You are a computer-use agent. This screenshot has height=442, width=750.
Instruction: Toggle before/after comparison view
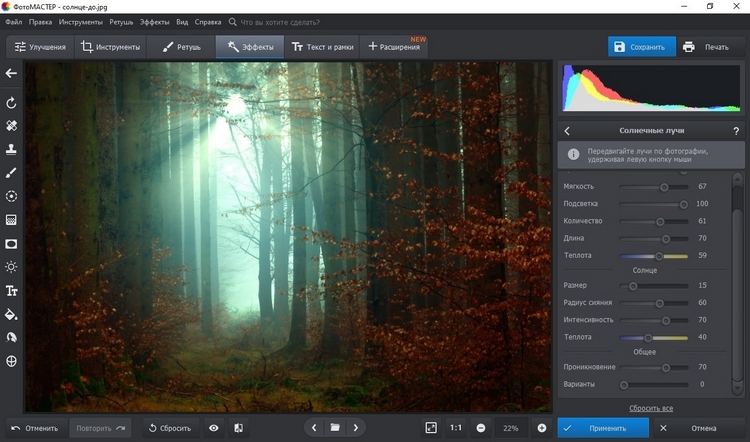click(238, 428)
